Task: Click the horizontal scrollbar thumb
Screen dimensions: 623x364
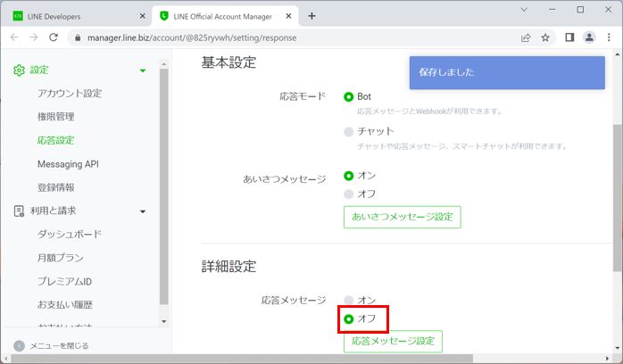Action: (x=243, y=359)
